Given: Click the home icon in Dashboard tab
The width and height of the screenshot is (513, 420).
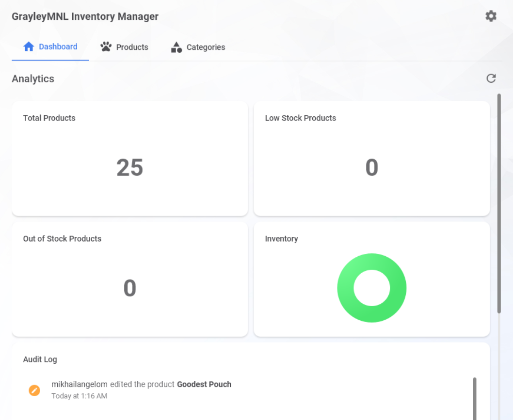Looking at the screenshot, I should click(29, 47).
